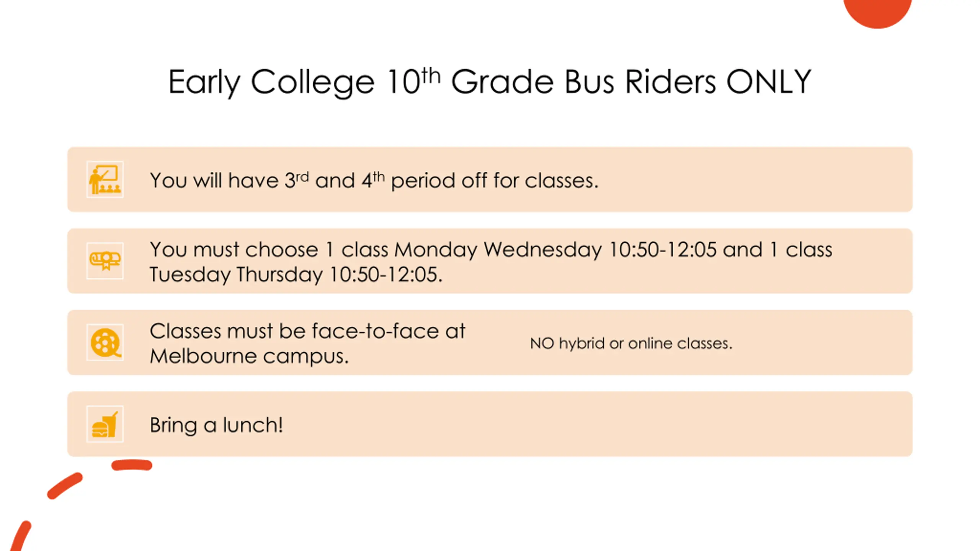Click the teacher at whiteboard classroom icon
The width and height of the screenshot is (980, 551).
(x=105, y=179)
